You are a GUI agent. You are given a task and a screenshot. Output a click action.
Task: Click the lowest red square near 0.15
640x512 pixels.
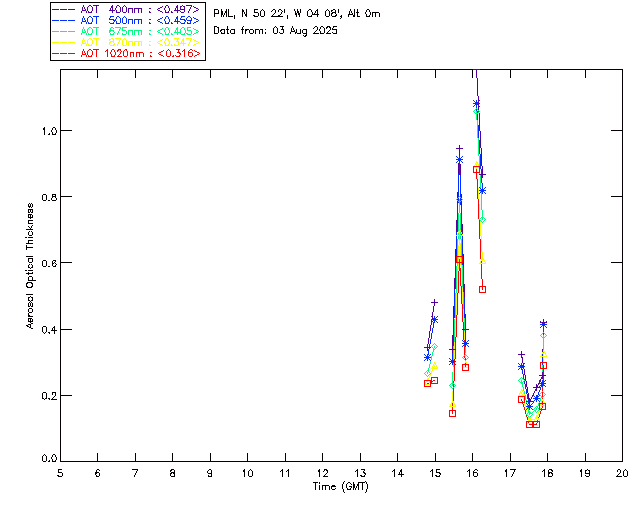(452, 413)
